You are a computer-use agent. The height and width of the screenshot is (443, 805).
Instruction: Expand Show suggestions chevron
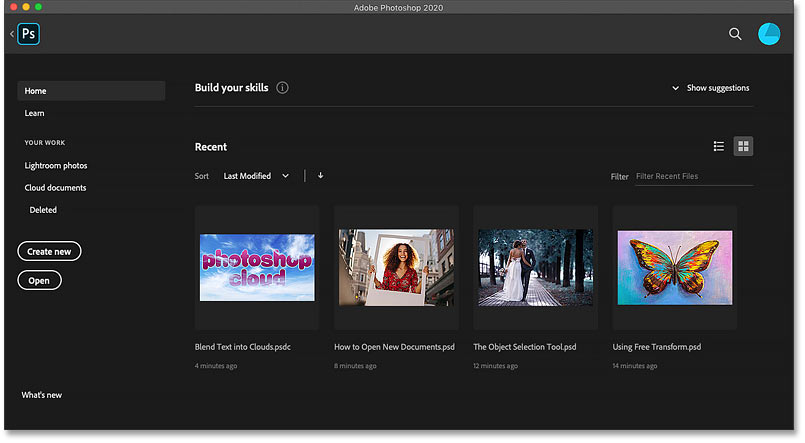675,88
